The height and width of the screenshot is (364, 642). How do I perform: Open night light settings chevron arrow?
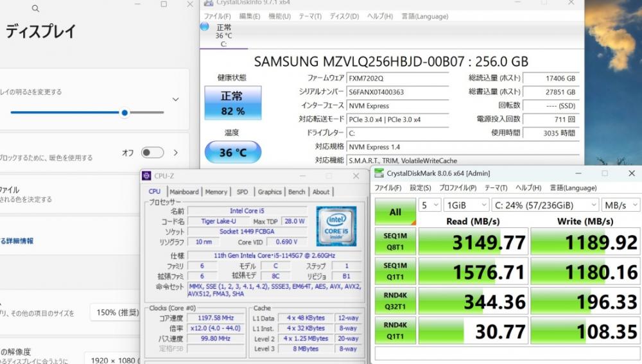point(176,153)
